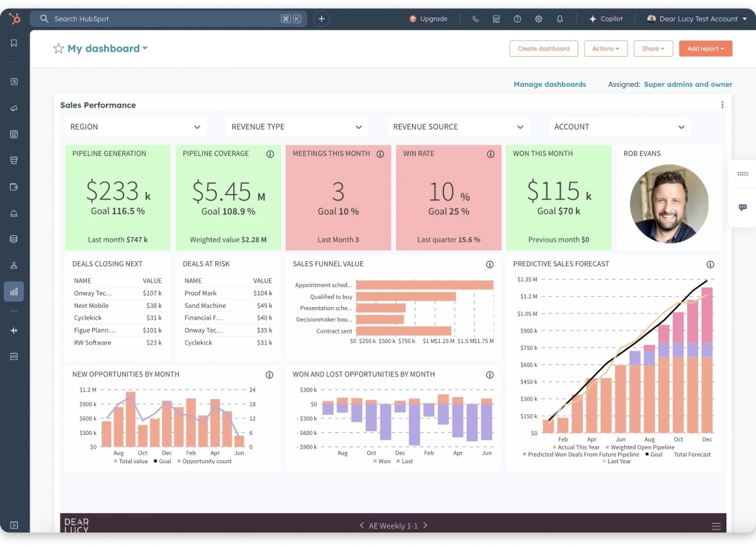Open the notifications bell icon

tap(559, 19)
